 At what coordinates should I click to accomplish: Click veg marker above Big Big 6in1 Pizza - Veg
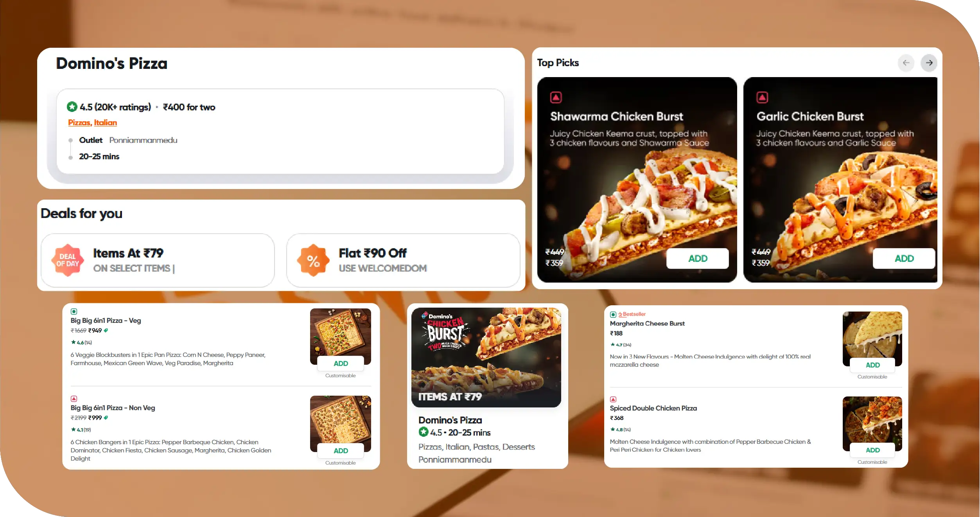(x=74, y=312)
